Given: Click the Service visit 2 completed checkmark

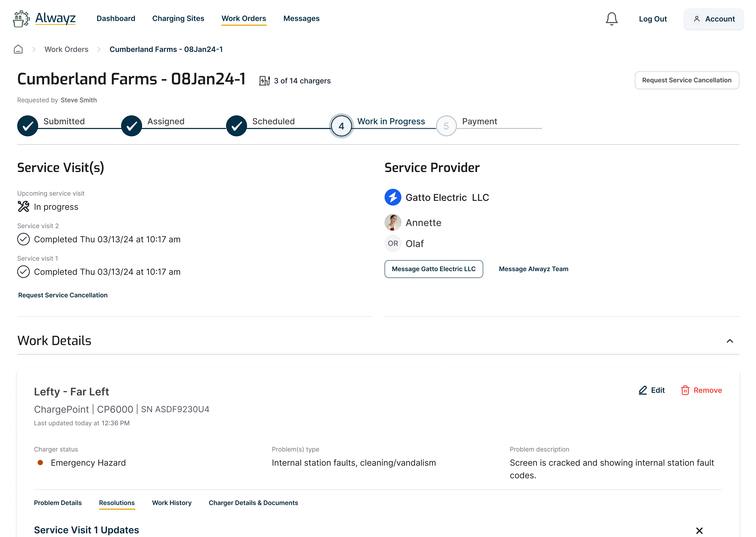Looking at the screenshot, I should (x=24, y=239).
